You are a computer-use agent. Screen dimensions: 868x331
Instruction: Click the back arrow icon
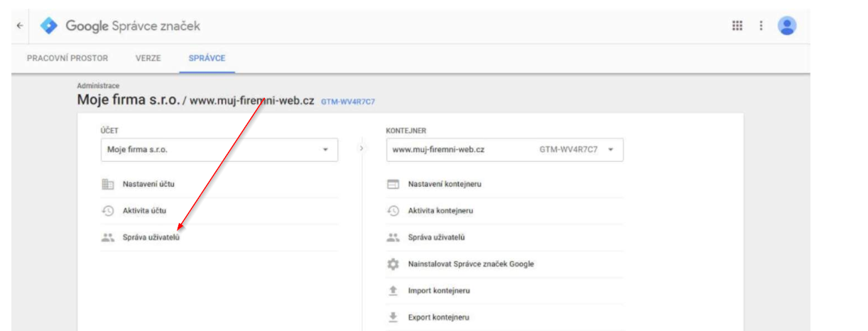[19, 26]
